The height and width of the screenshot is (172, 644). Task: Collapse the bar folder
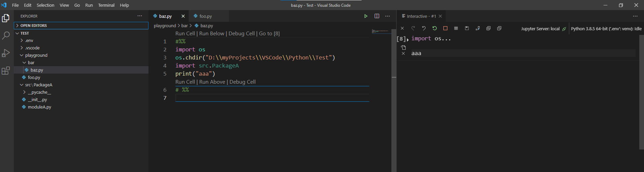pos(81,62)
